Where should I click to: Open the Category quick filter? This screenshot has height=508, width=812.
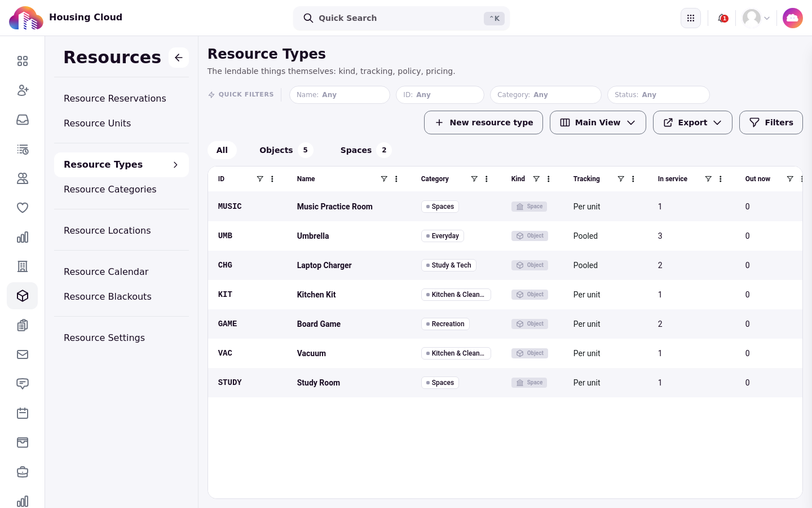pyautogui.click(x=545, y=95)
